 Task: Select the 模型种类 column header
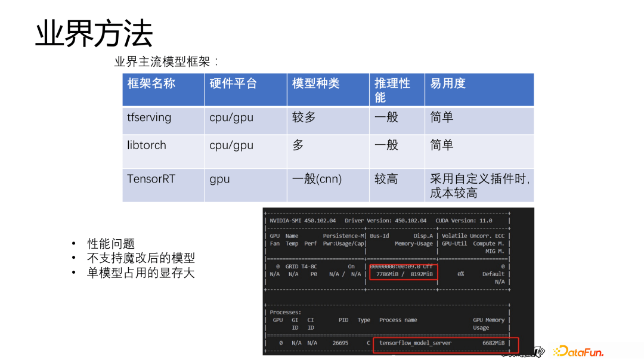point(328,90)
